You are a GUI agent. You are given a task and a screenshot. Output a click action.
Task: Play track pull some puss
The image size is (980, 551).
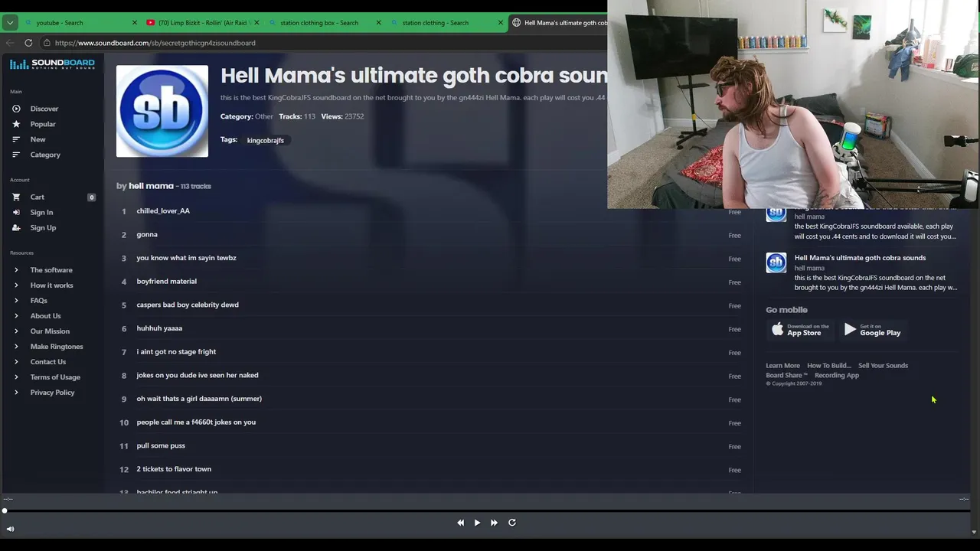tap(161, 445)
